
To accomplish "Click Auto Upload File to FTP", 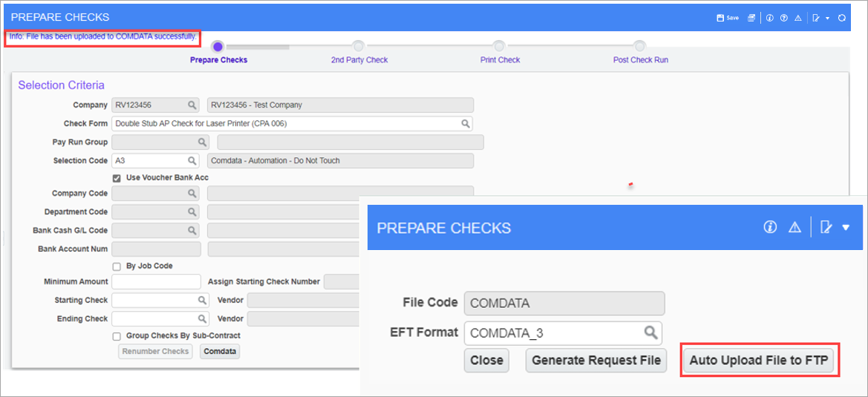I will click(758, 361).
